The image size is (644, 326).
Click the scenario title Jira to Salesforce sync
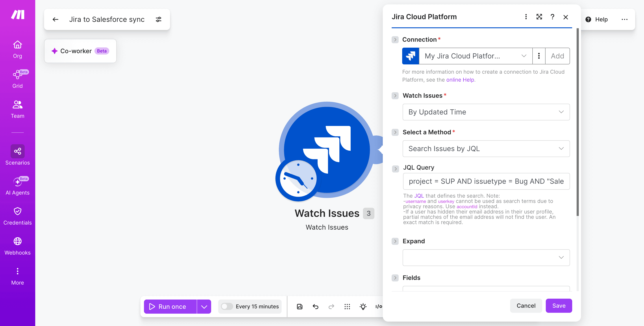[x=107, y=19]
